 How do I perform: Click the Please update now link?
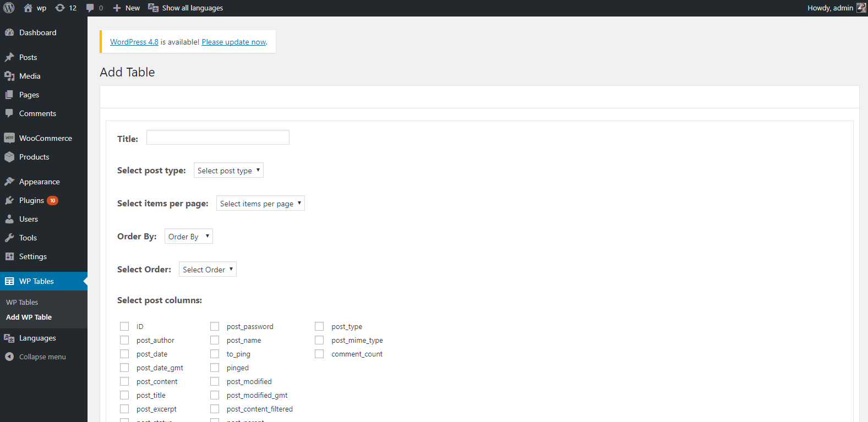coord(234,42)
